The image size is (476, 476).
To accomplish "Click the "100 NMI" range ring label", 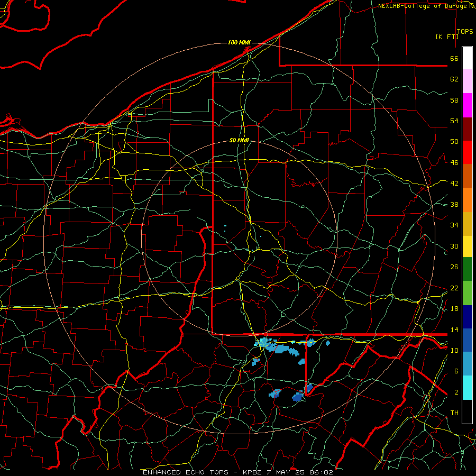I will 239,42.
